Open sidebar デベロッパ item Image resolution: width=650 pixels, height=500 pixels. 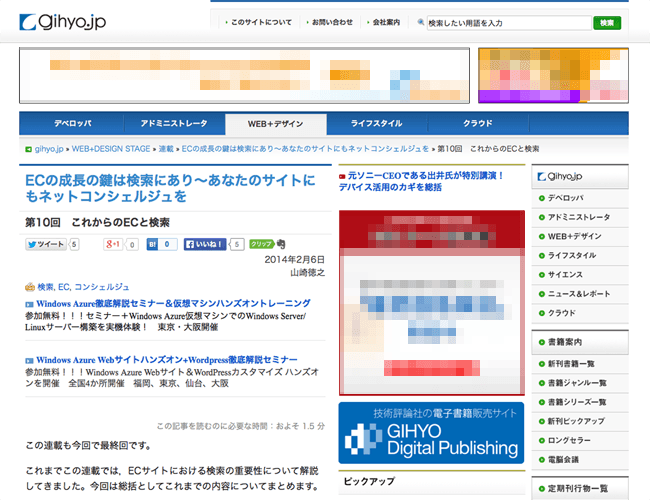point(580,198)
